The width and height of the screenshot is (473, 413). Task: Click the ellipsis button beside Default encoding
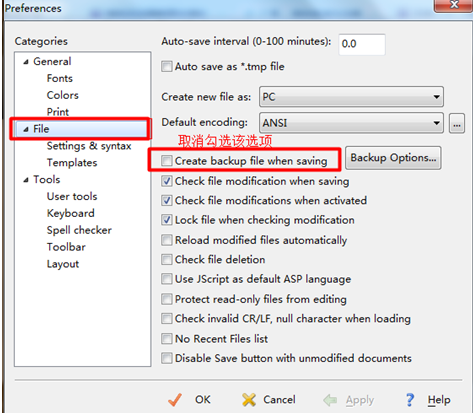click(457, 123)
